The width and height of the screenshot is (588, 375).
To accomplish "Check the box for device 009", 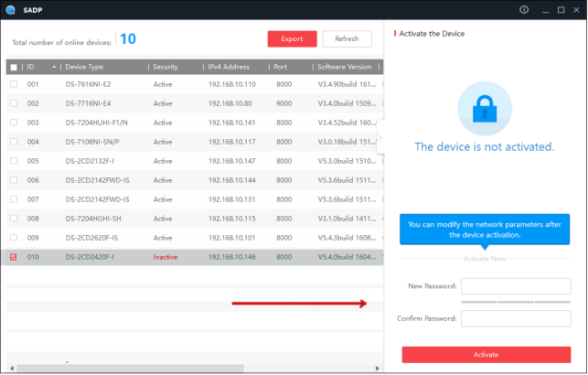I will (14, 238).
